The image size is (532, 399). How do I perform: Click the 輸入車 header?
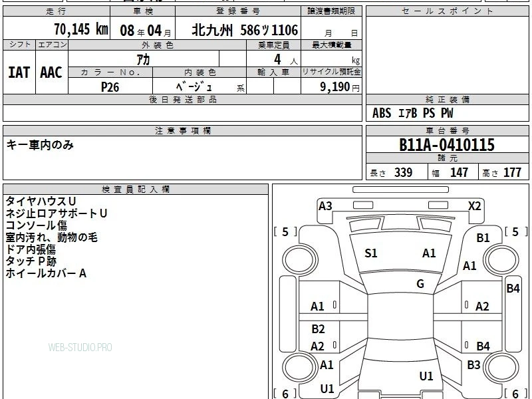tap(273, 72)
